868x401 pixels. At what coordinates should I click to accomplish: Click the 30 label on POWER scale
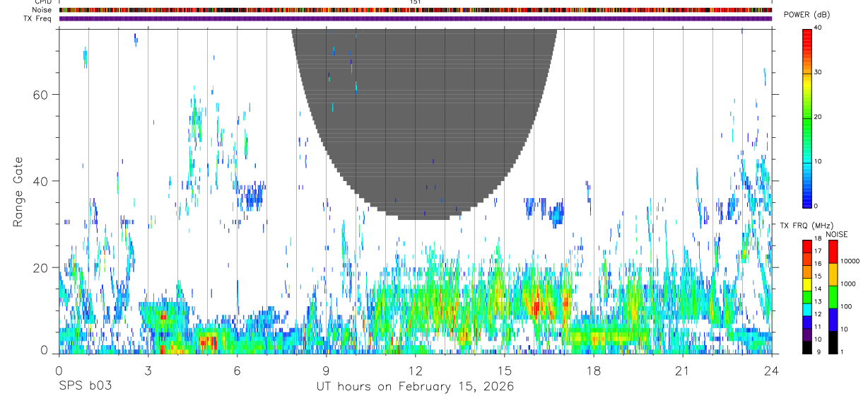(819, 73)
